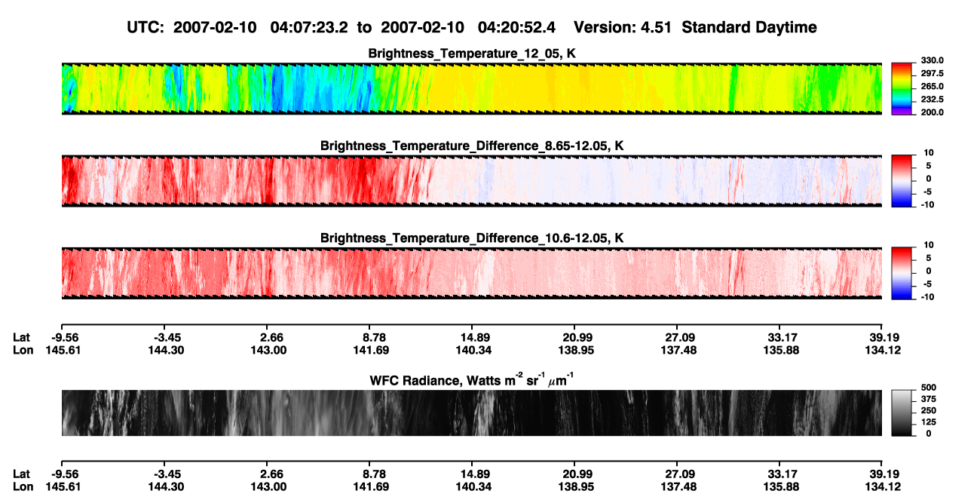Click the 'Lon' label on the axis below the 10.6-12.05 panel
This screenshot has width=980, height=503.
tap(23, 350)
